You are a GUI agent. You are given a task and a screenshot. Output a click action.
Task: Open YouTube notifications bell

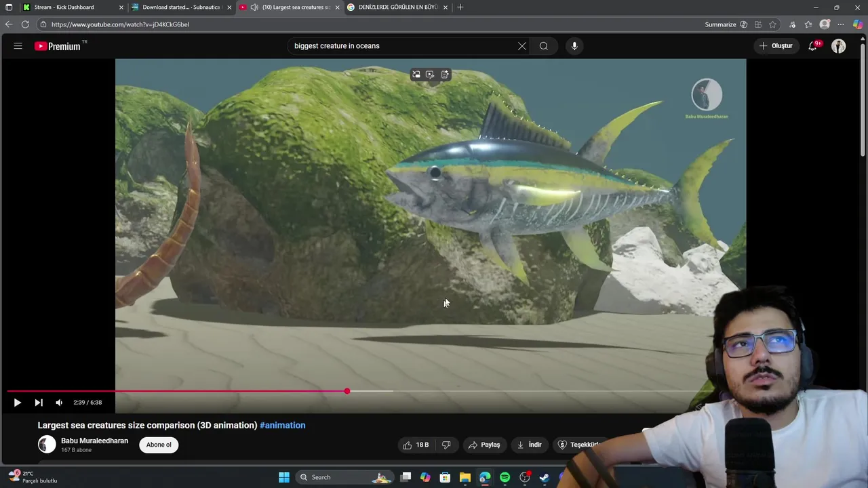[x=813, y=46]
